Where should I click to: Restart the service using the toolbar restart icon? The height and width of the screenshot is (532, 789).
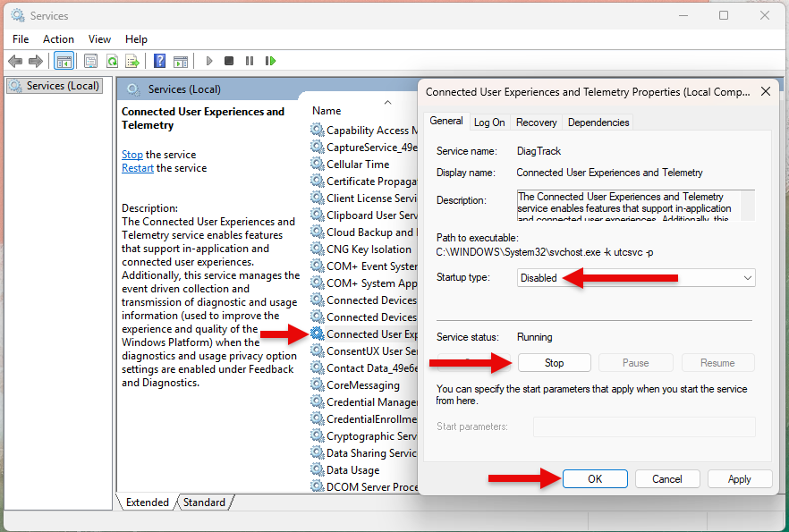click(270, 61)
